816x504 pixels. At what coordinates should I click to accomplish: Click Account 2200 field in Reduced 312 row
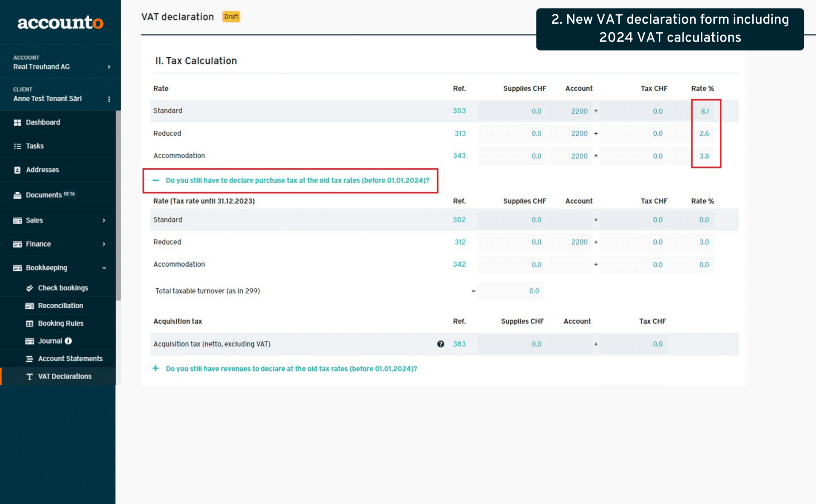[x=569, y=242]
